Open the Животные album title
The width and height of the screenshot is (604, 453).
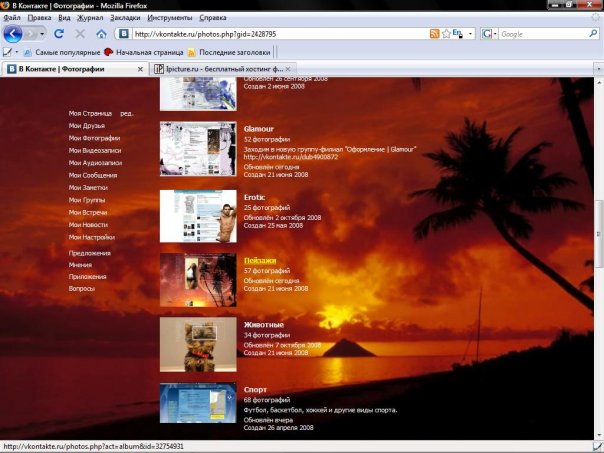[264, 325]
